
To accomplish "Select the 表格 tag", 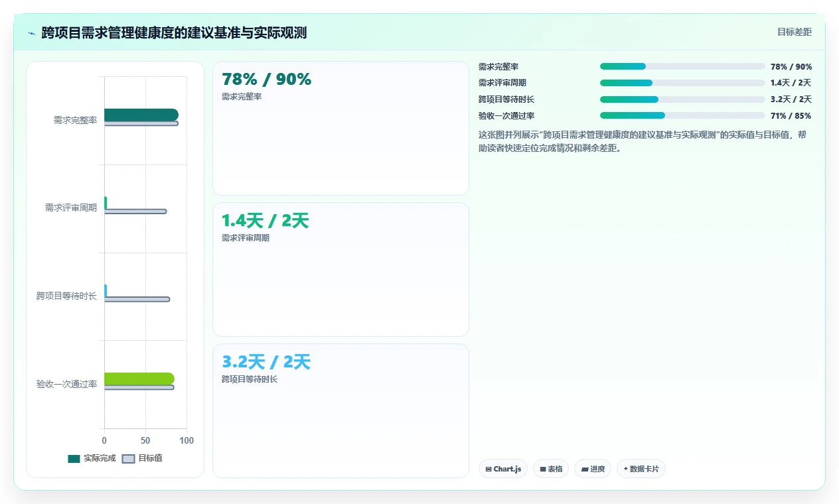I will click(551, 469).
